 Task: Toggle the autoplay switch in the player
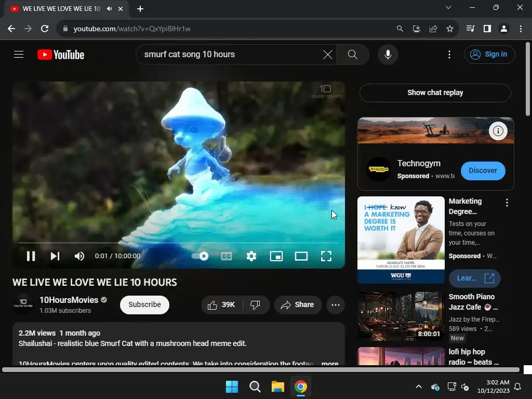click(200, 256)
